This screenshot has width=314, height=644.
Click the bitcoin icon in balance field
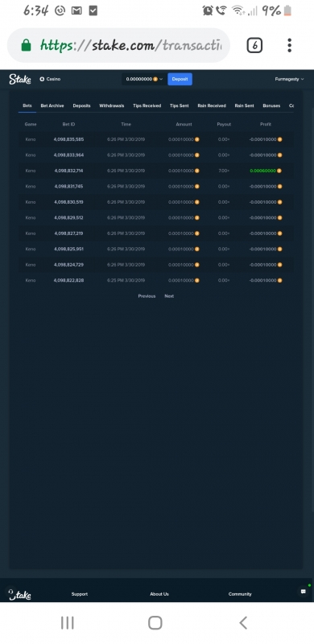(155, 79)
